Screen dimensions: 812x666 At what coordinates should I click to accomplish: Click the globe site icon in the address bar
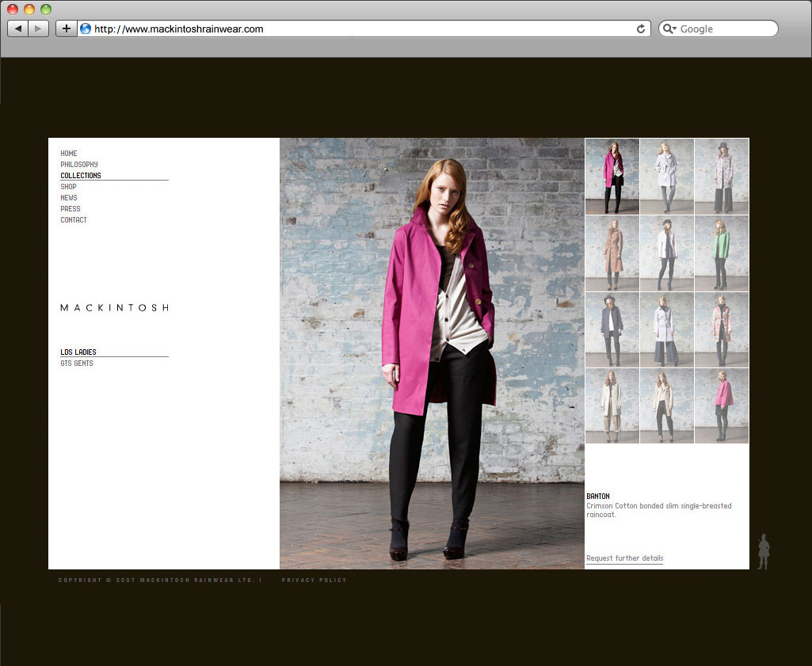[86, 29]
